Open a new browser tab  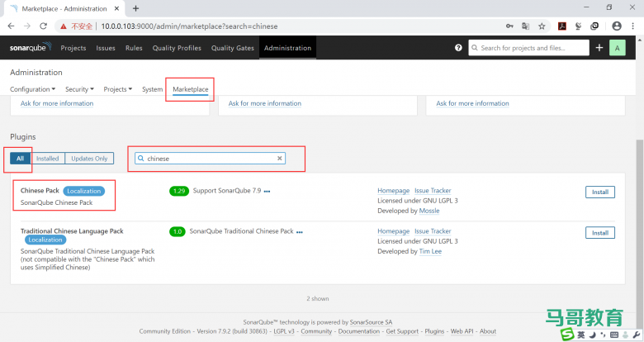point(136,8)
